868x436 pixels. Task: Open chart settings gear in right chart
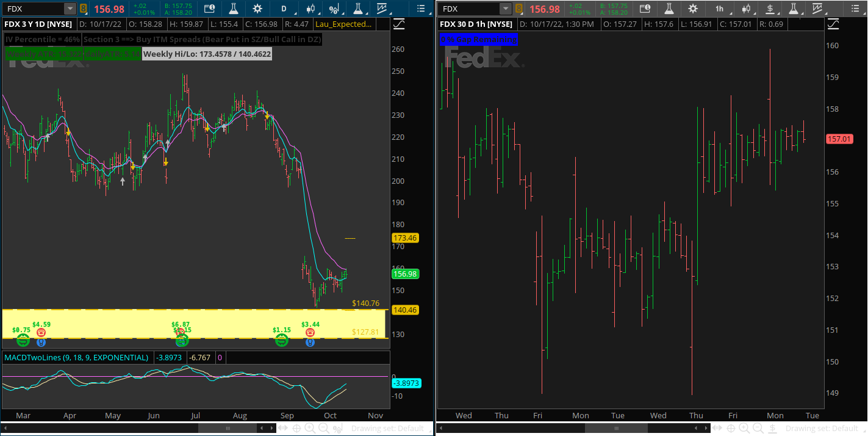click(693, 9)
